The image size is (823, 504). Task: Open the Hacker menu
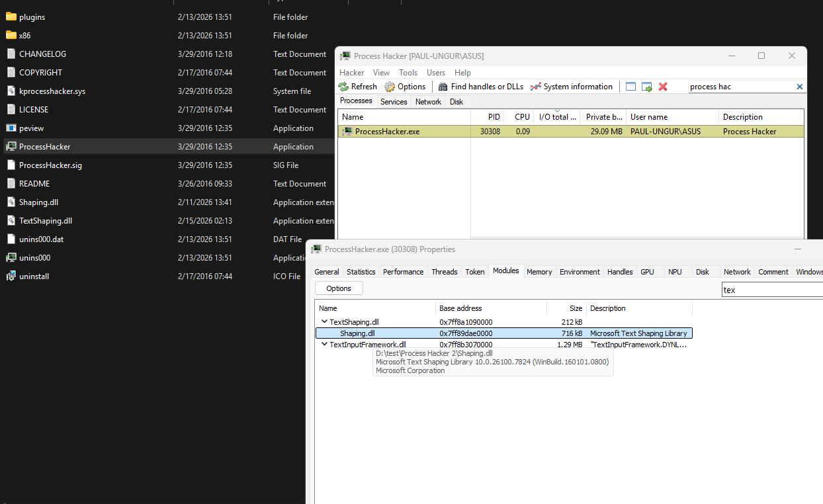click(x=352, y=73)
